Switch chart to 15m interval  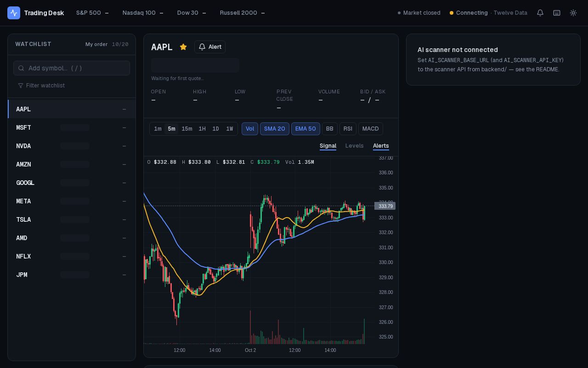point(187,129)
